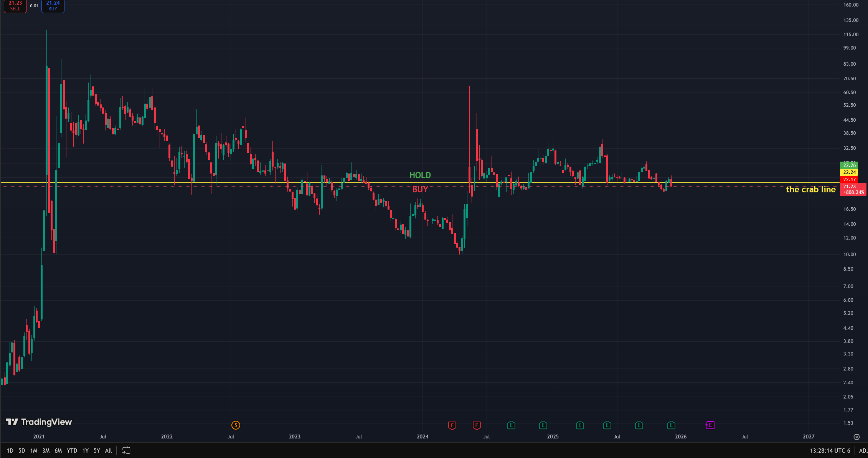Click the last green earnings marker
Image resolution: width=868 pixels, height=458 pixels.
671,425
